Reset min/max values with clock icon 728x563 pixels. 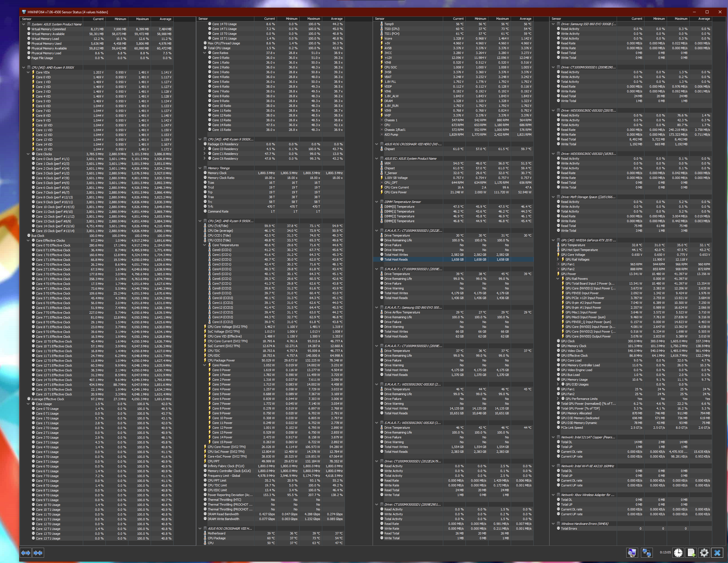pyautogui.click(x=678, y=553)
